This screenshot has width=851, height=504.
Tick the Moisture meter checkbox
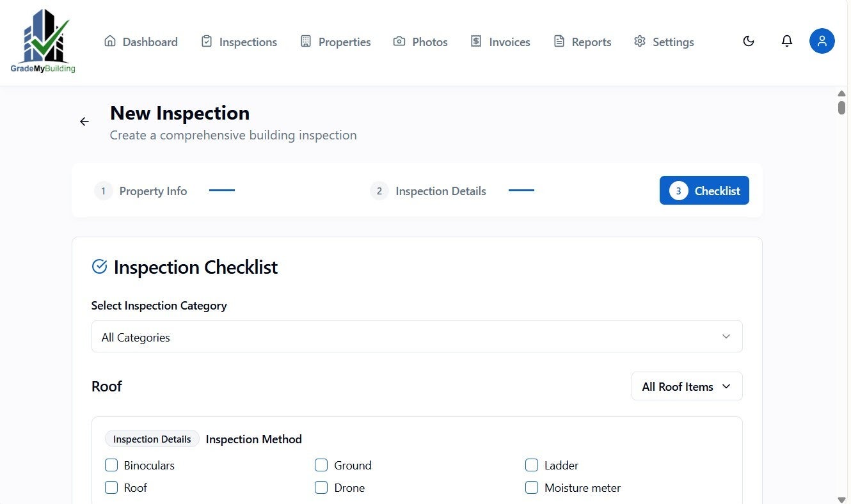point(532,487)
